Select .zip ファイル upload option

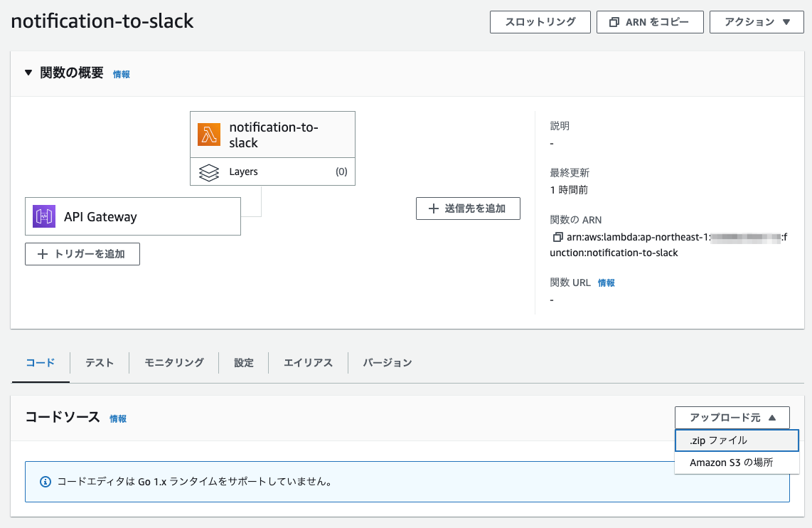click(736, 441)
